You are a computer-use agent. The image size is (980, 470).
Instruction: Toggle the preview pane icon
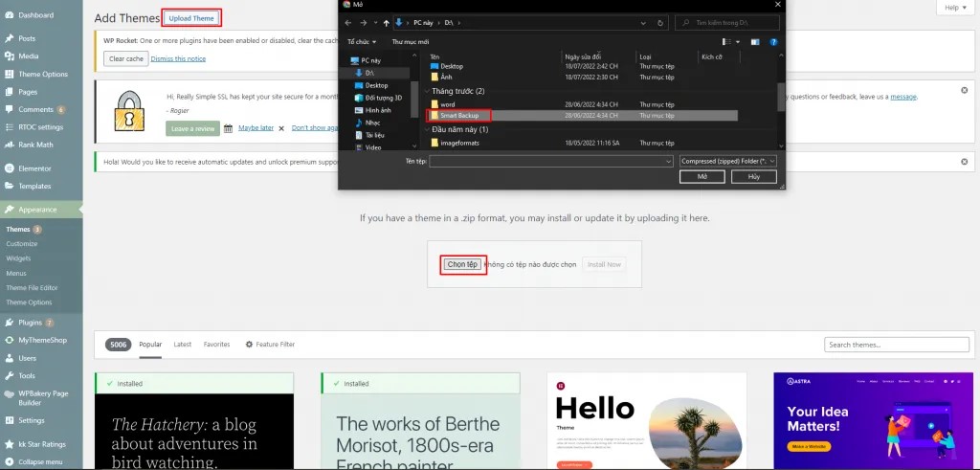coord(755,42)
